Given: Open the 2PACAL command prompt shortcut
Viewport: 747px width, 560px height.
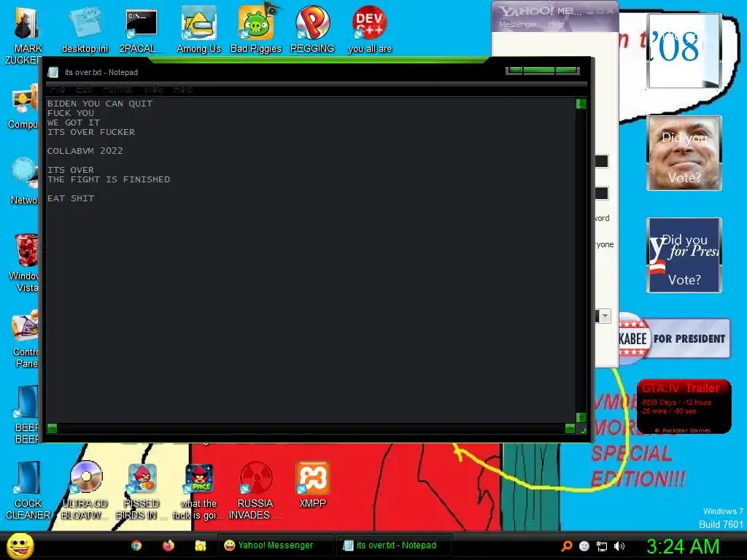Looking at the screenshot, I should click(x=142, y=31).
